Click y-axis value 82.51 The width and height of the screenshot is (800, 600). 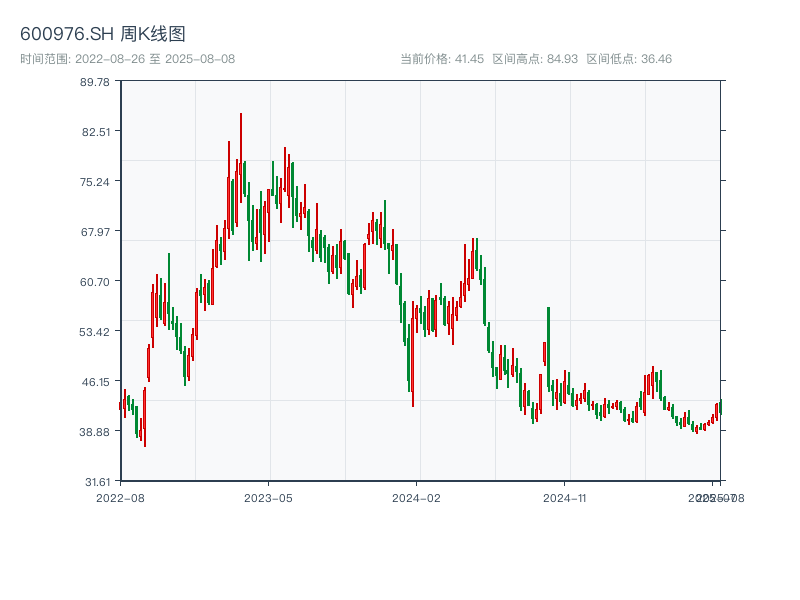tap(96, 132)
